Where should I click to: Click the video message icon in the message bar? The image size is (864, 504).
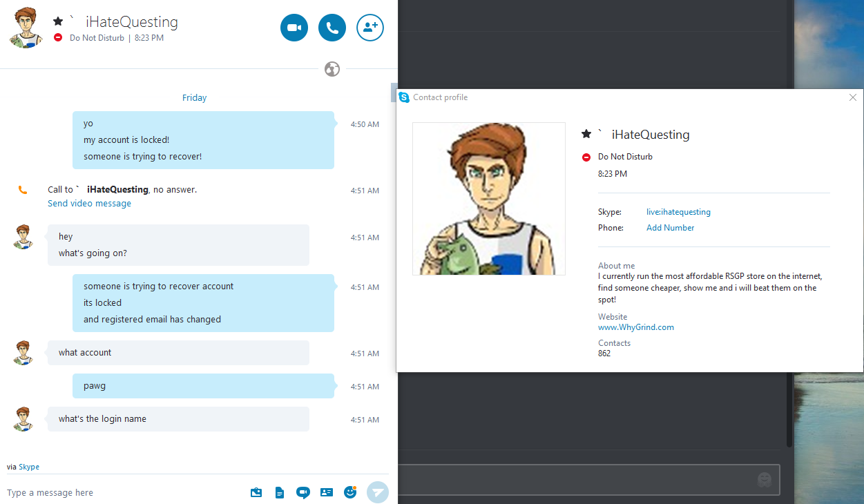pyautogui.click(x=303, y=492)
